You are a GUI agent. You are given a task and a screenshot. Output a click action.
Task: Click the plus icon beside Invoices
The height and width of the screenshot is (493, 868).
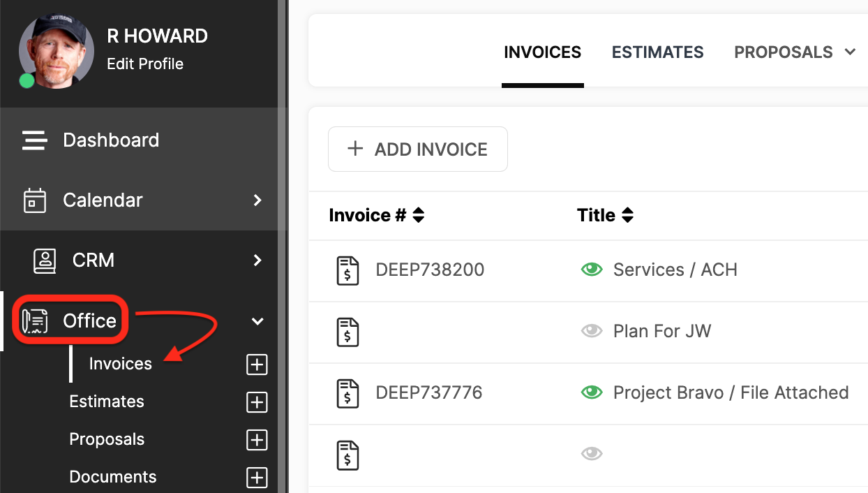click(x=257, y=365)
